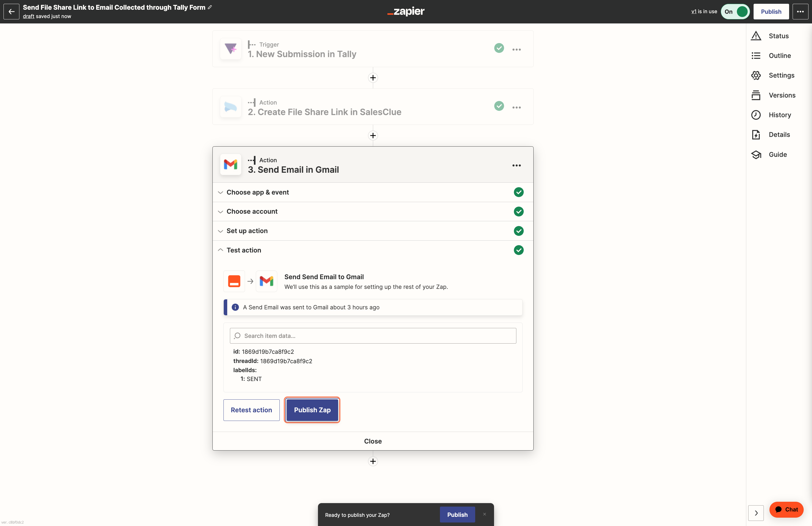Viewport: 812px width, 526px height.
Task: Open the Details panel
Action: pos(770,134)
